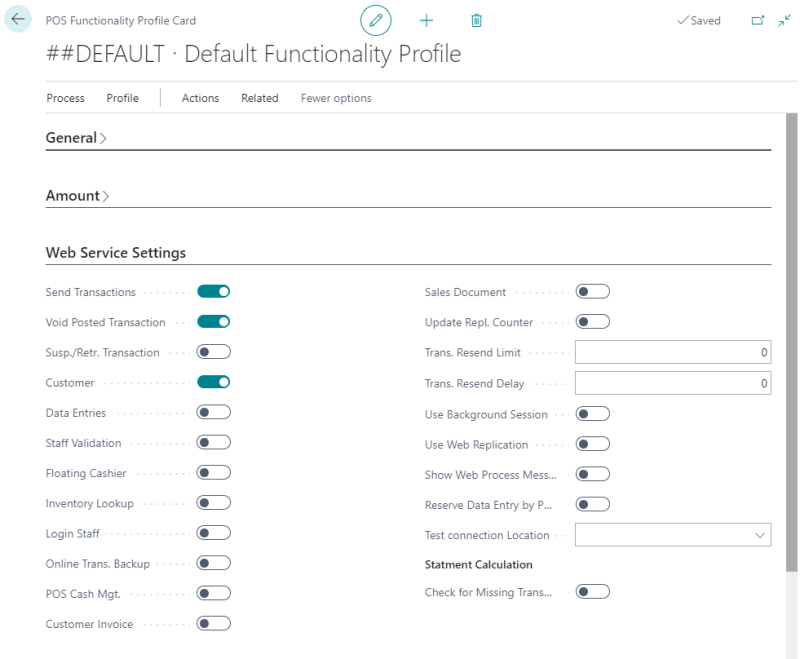
Task: Turn off Void Posted Transaction
Action: pos(211,321)
